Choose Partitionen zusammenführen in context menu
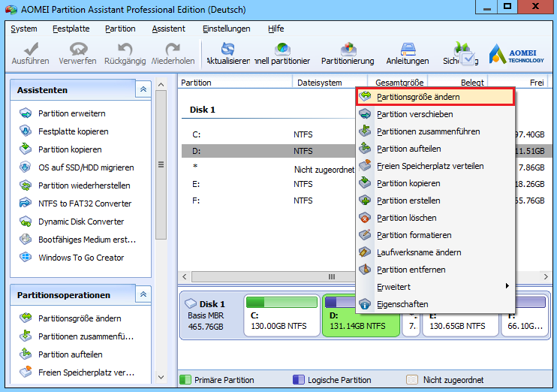 click(435, 131)
